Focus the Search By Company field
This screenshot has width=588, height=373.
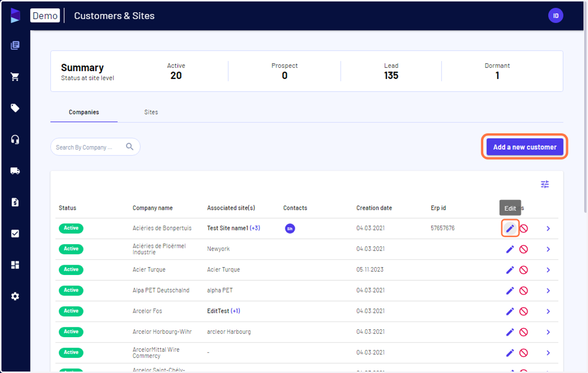pos(95,147)
